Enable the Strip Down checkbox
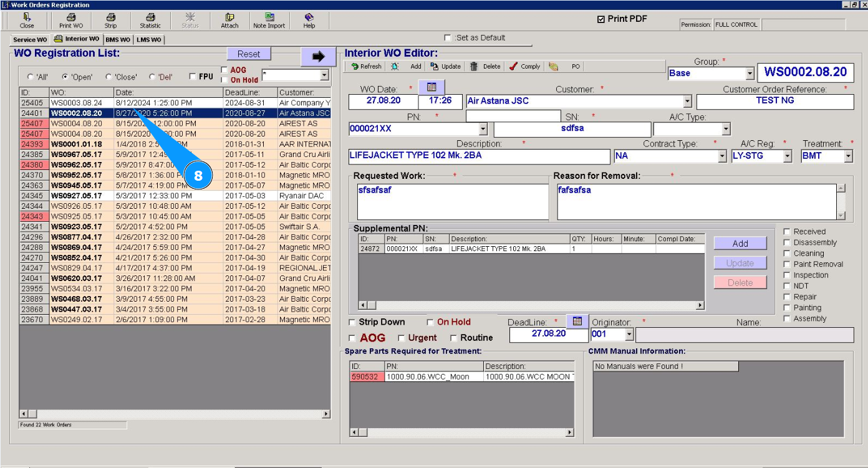The width and height of the screenshot is (868, 468). [353, 322]
